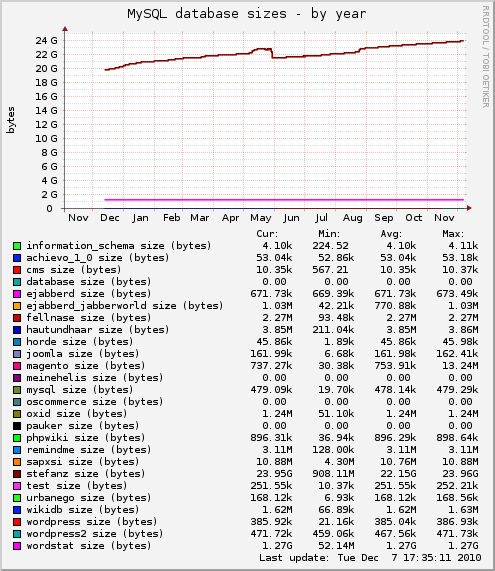Select the 'test size (bytes)' label

coord(76,486)
